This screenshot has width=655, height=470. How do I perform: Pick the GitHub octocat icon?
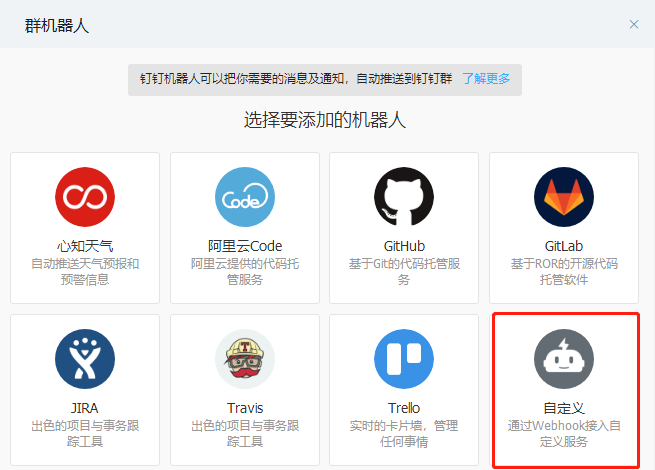[x=404, y=197]
